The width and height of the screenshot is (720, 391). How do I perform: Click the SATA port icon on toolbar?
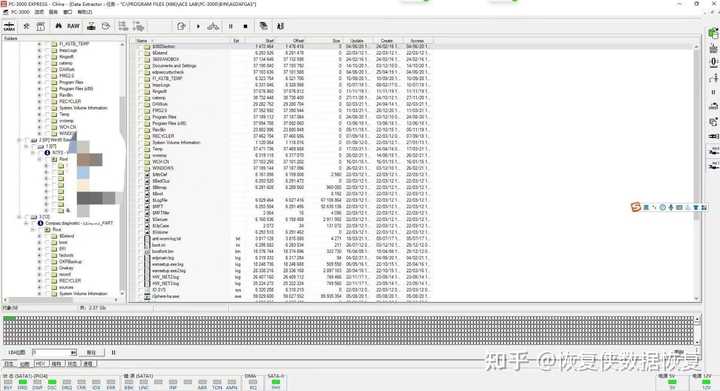click(x=9, y=26)
